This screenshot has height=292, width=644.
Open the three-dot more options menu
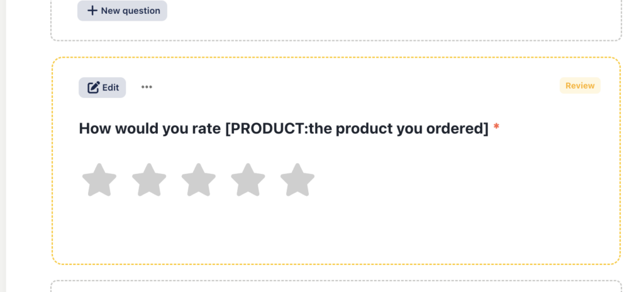(147, 87)
